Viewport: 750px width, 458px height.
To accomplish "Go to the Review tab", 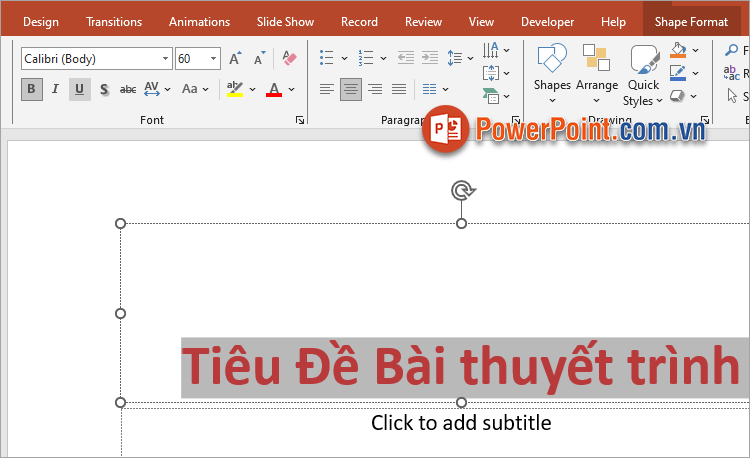I will tap(423, 22).
